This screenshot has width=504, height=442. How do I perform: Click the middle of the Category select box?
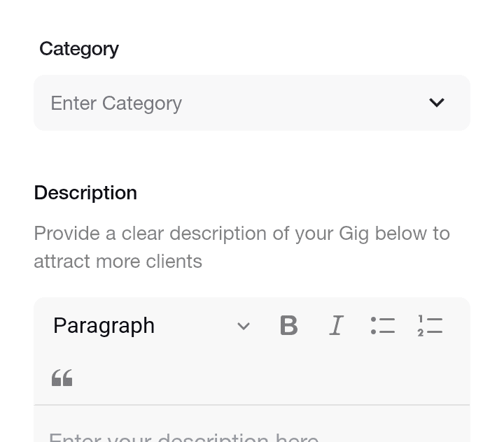pyautogui.click(x=252, y=103)
